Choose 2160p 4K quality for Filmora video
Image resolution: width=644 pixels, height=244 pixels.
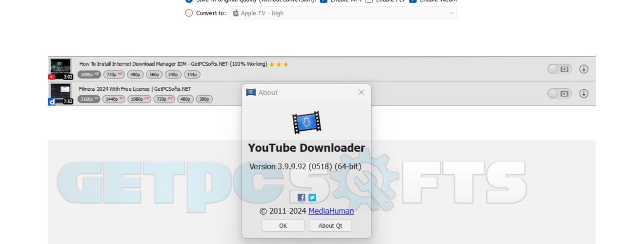[89, 99]
